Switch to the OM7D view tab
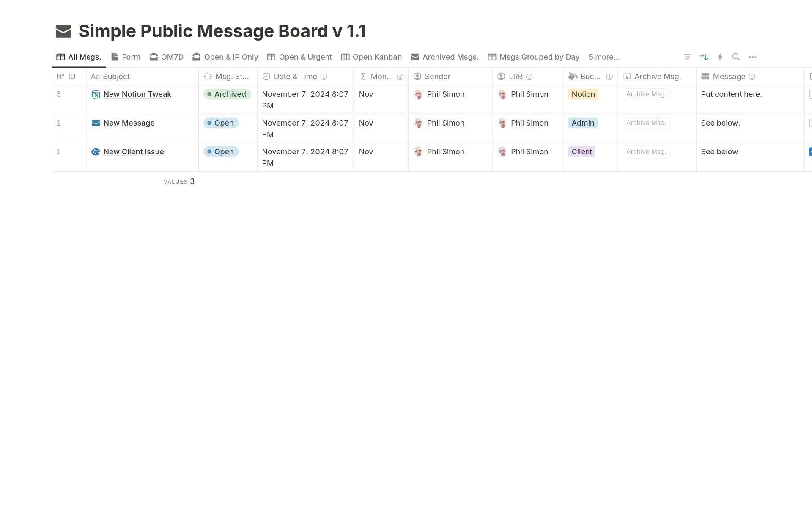 tap(167, 57)
